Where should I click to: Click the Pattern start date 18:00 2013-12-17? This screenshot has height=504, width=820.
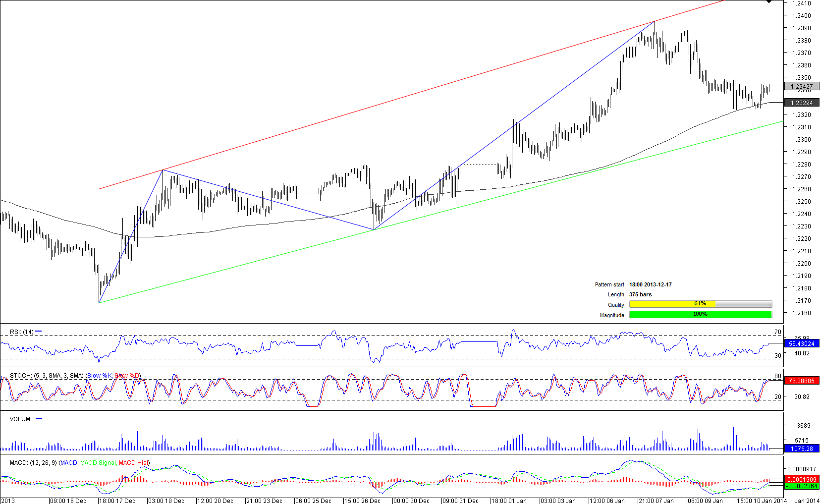pyautogui.click(x=651, y=284)
